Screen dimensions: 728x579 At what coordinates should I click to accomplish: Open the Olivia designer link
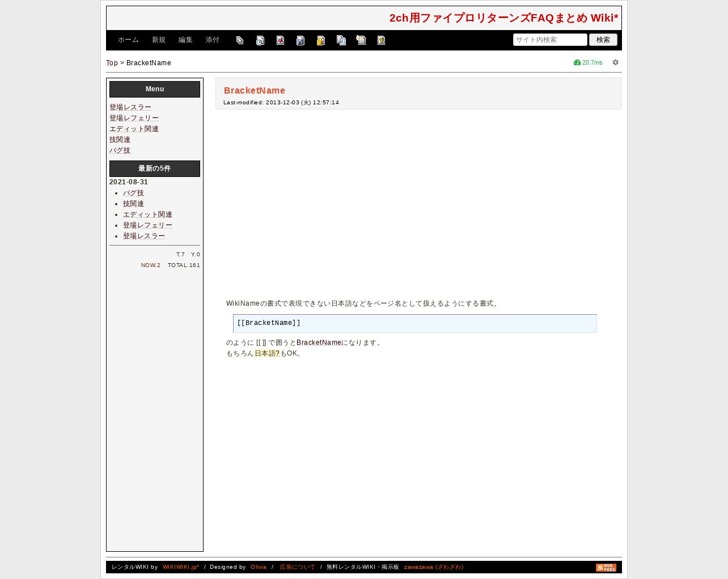(x=259, y=567)
